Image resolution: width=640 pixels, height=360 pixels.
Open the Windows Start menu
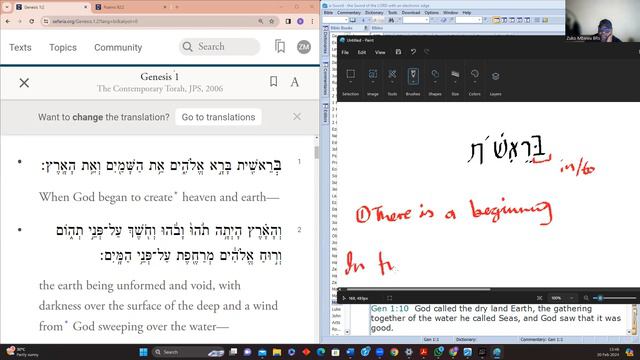(143, 352)
